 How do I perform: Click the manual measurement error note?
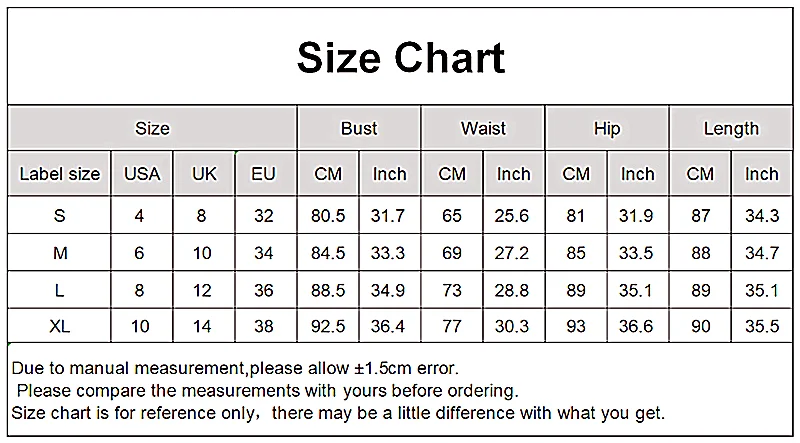point(235,368)
